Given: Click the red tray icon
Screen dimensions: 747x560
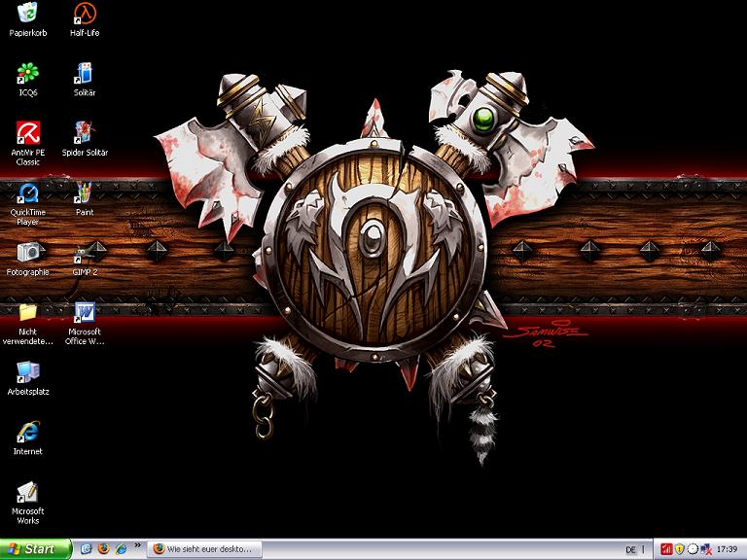Looking at the screenshot, I should [x=666, y=549].
